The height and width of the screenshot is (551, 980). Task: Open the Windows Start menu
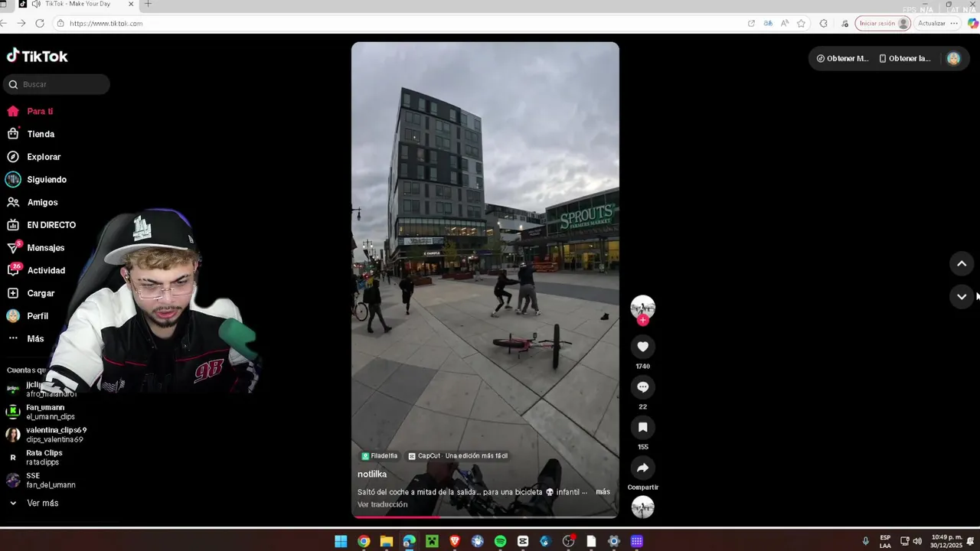pos(341,542)
